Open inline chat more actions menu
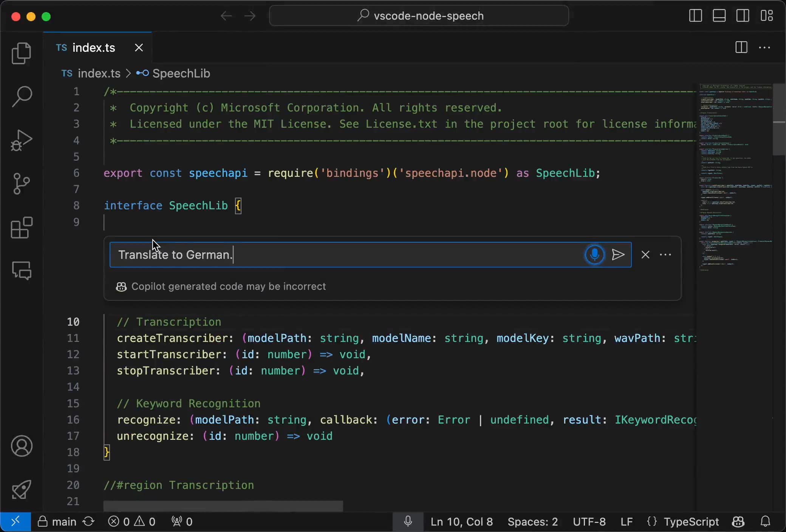 point(665,255)
